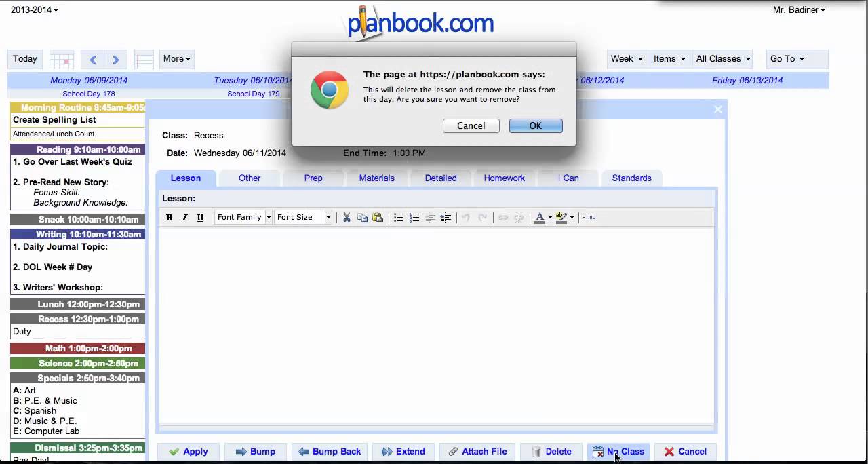
Task: Insert an unordered bullet list
Action: (x=399, y=218)
